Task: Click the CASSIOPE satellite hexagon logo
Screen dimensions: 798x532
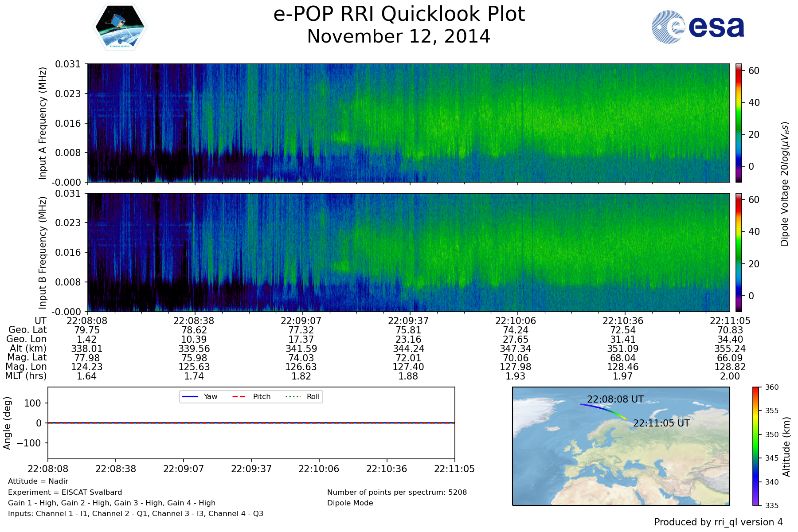Action: (x=120, y=27)
